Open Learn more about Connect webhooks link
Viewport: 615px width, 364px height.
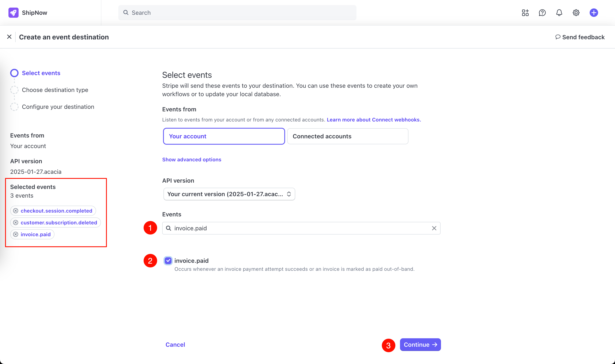point(374,120)
